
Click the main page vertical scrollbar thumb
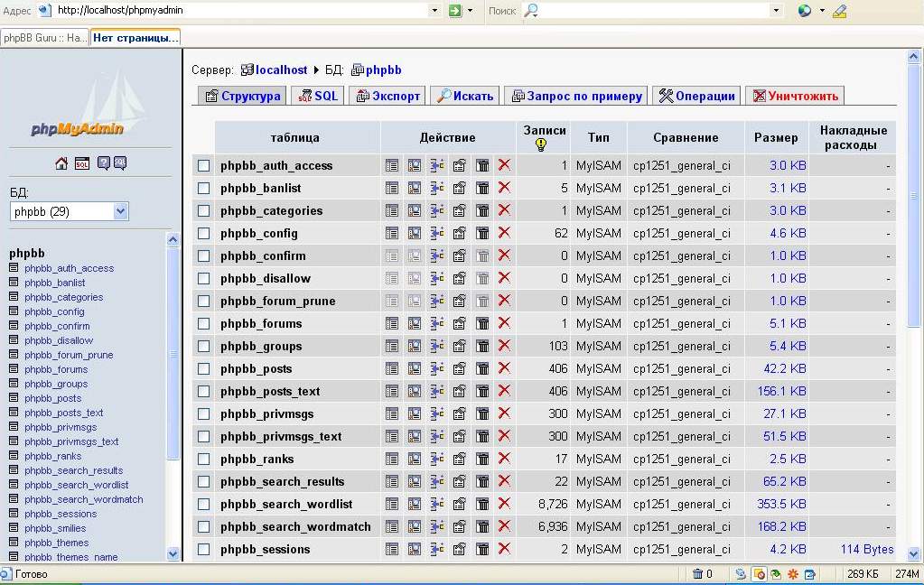pos(914,196)
